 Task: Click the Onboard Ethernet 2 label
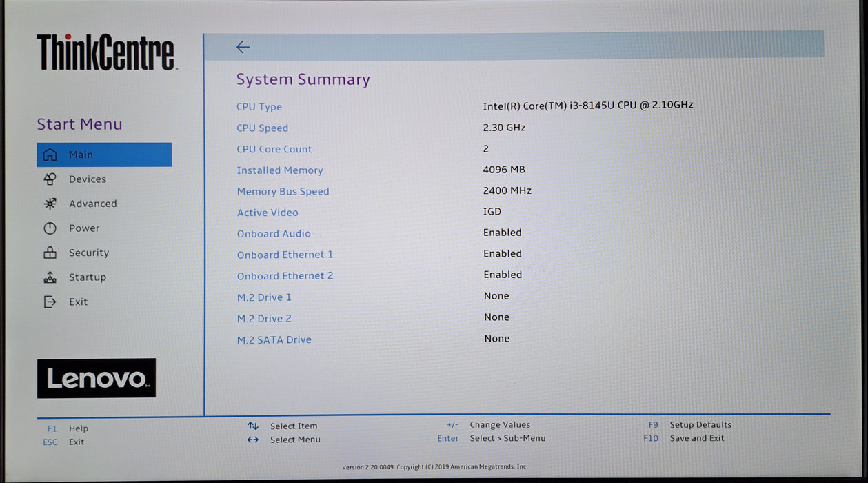tap(285, 276)
